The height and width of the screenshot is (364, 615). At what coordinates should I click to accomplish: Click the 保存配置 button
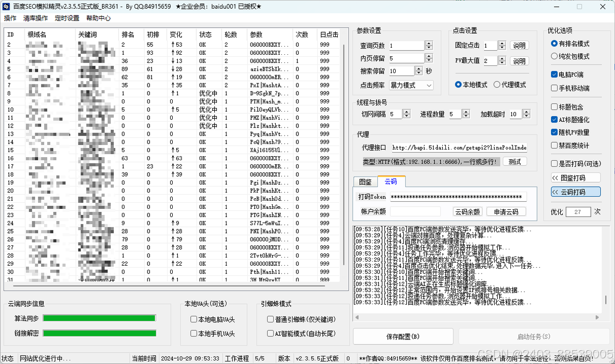[402, 336]
